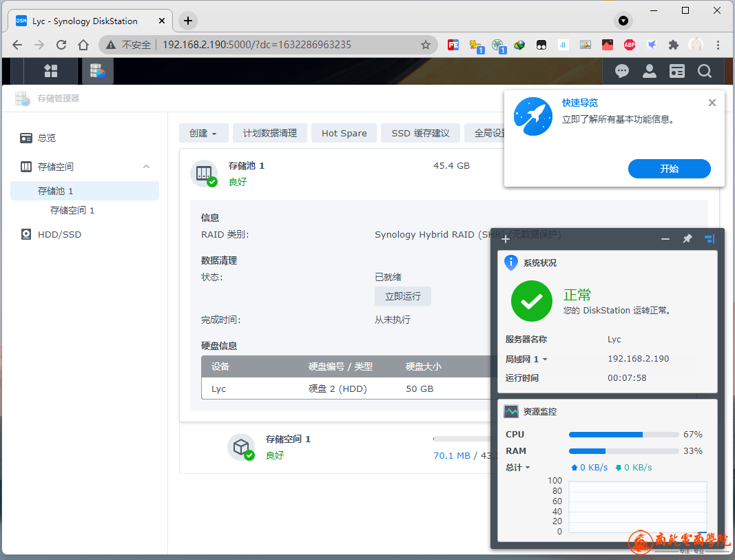Click the 不安全 security warning

(x=128, y=45)
